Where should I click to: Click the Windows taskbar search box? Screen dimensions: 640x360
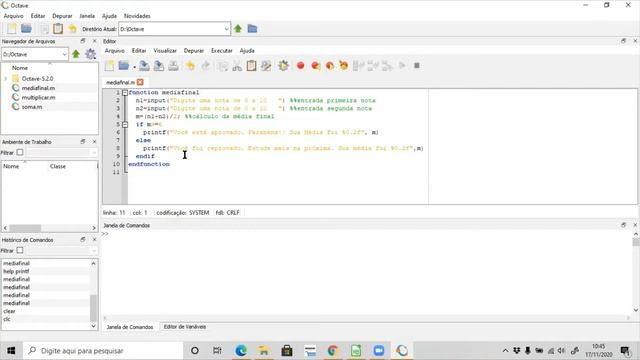(103, 351)
